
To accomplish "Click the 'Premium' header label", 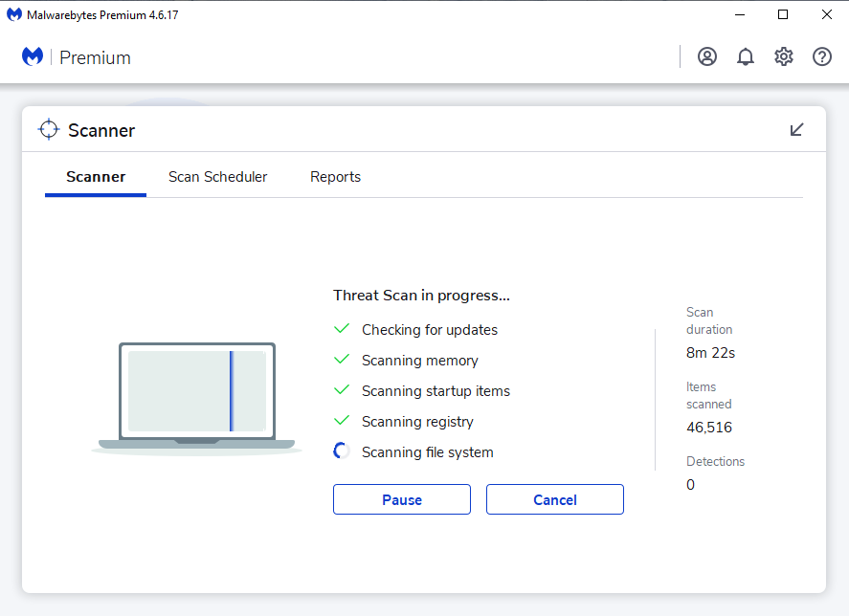I will pos(95,57).
